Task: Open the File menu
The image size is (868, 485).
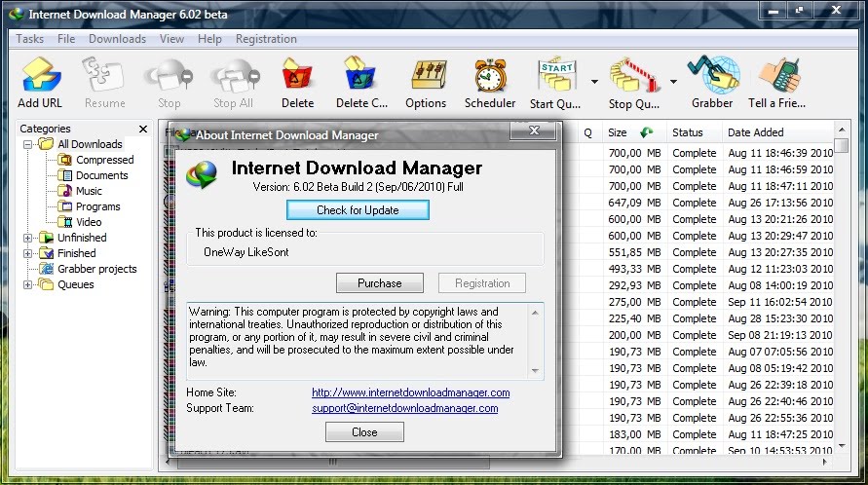Action: [66, 39]
